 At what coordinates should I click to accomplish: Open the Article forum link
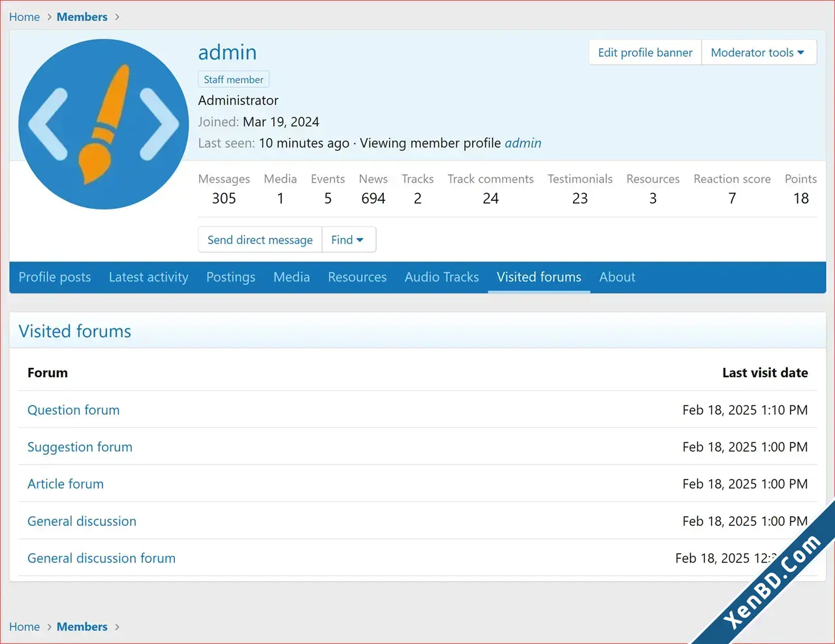[x=65, y=484]
